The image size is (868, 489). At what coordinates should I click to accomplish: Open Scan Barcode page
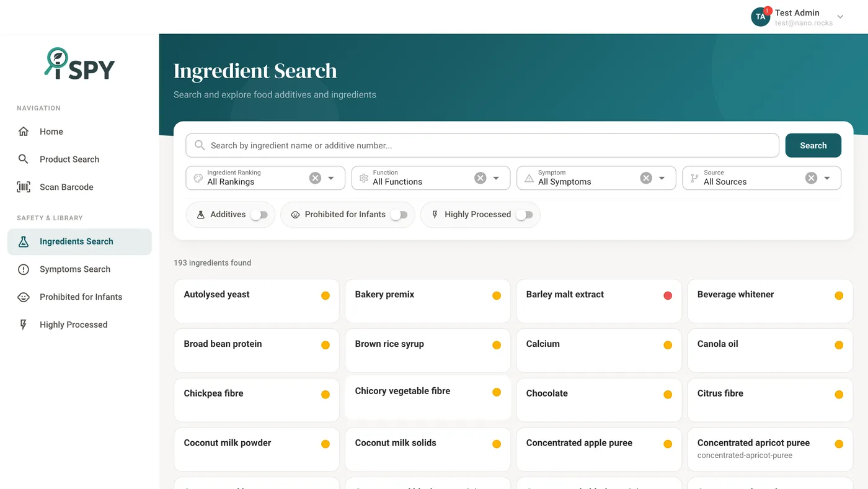tap(79, 187)
